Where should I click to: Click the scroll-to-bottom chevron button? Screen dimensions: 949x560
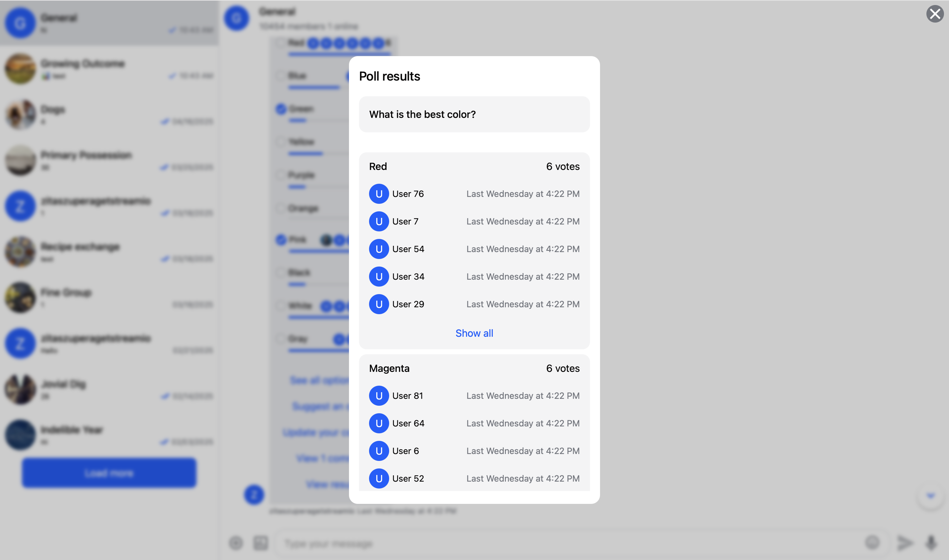tap(930, 495)
